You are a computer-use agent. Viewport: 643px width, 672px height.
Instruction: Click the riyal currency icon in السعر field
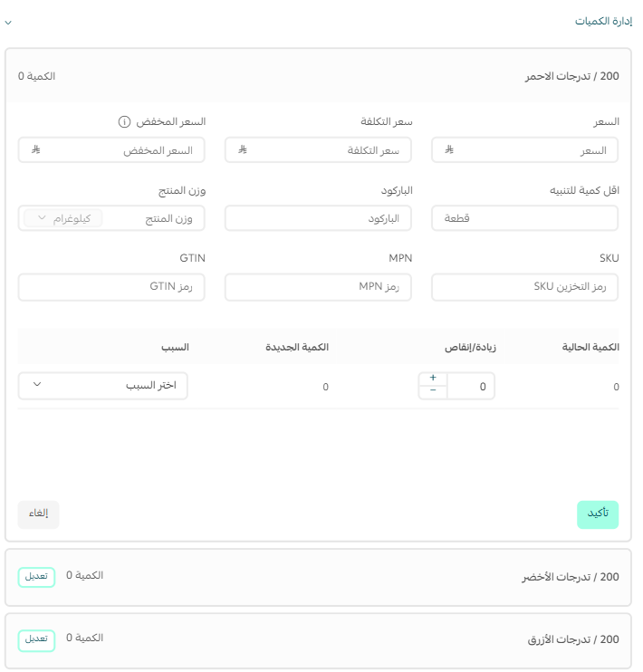click(x=449, y=149)
